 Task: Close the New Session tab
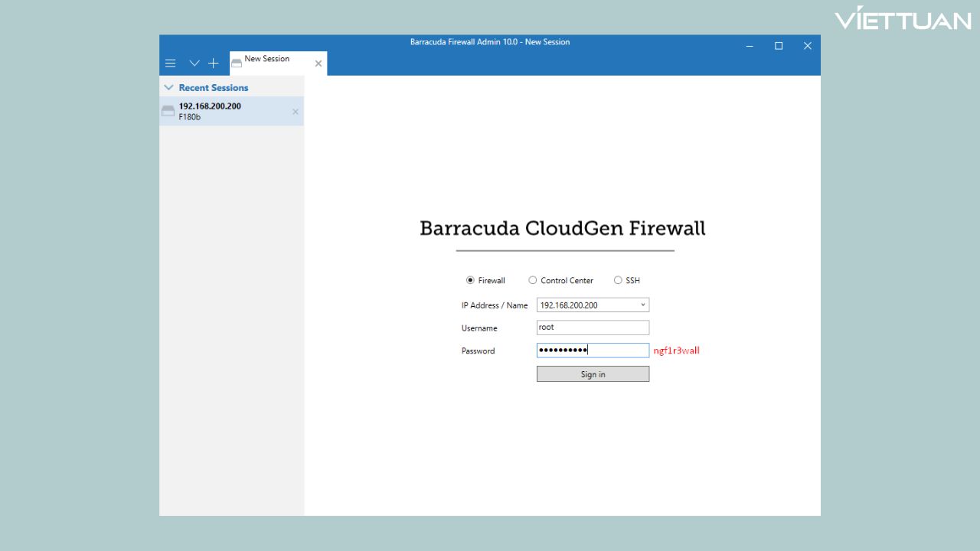point(318,64)
